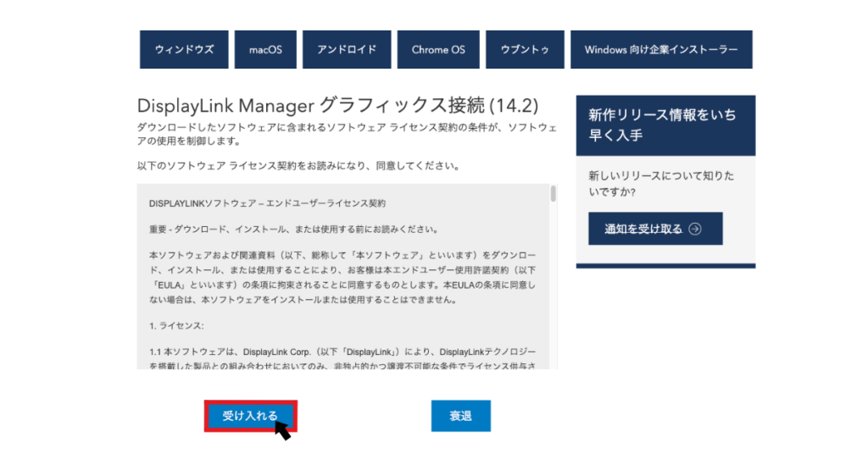Switch to the ウブントゥ tab
868x454 pixels.
tap(525, 50)
